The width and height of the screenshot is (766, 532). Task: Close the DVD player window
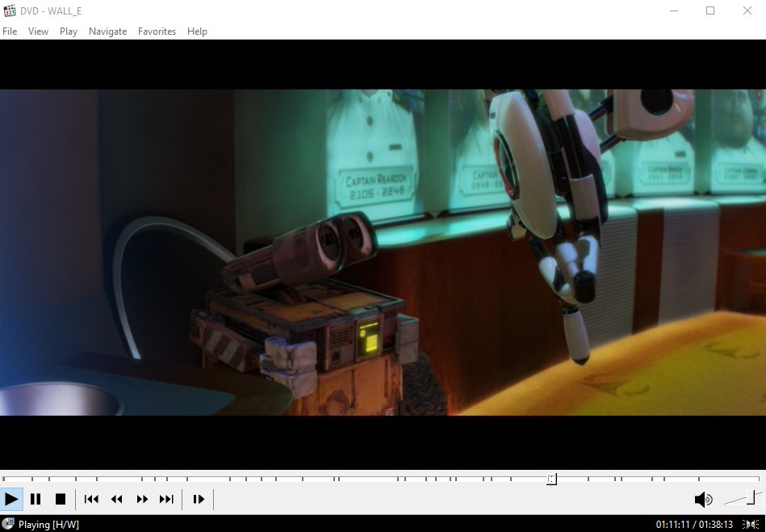coord(747,10)
